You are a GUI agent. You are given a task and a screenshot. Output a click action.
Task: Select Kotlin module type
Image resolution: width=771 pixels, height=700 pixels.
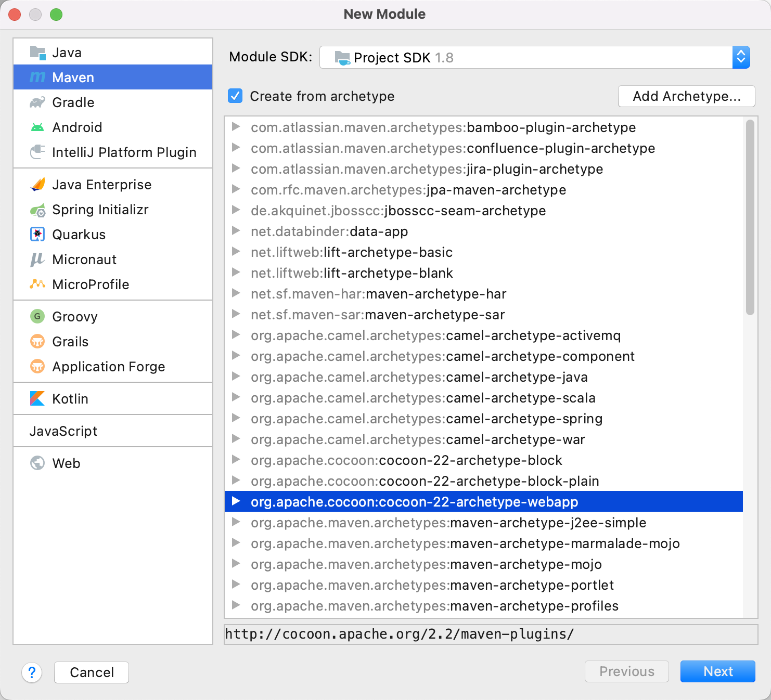pyautogui.click(x=113, y=399)
